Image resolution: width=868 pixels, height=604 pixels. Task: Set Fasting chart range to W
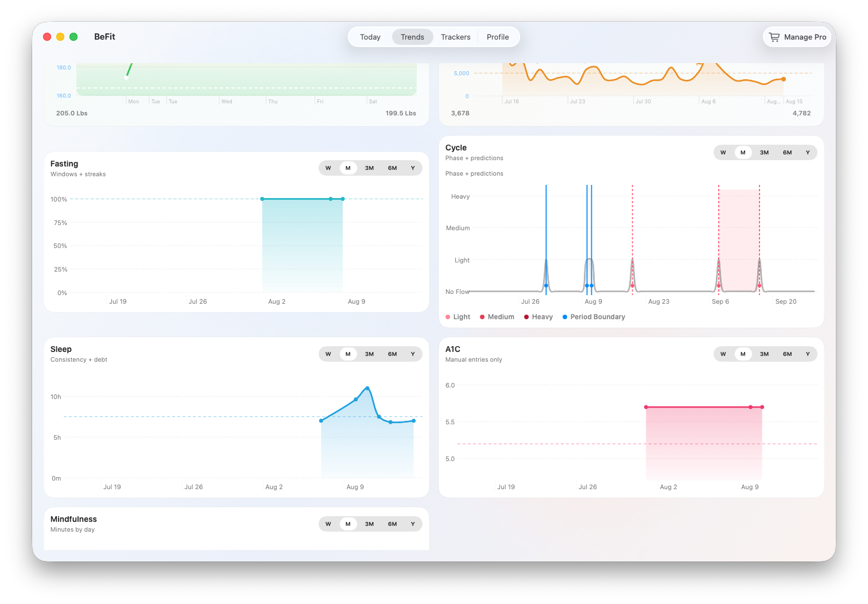tap(328, 168)
